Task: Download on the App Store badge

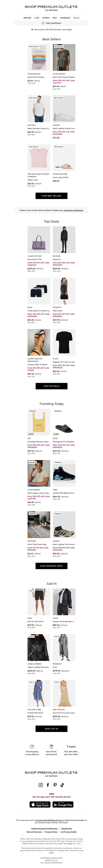Action: [40, 805]
